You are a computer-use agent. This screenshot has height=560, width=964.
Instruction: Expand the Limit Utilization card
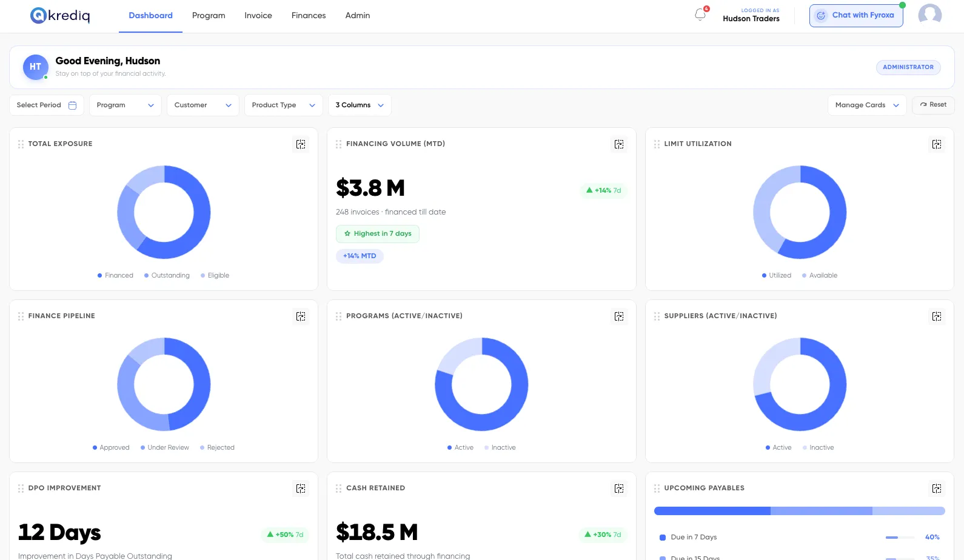click(937, 144)
